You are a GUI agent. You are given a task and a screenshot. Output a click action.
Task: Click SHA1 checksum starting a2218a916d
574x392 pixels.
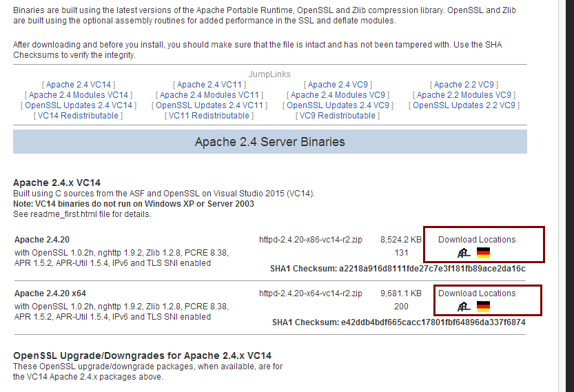click(432, 269)
